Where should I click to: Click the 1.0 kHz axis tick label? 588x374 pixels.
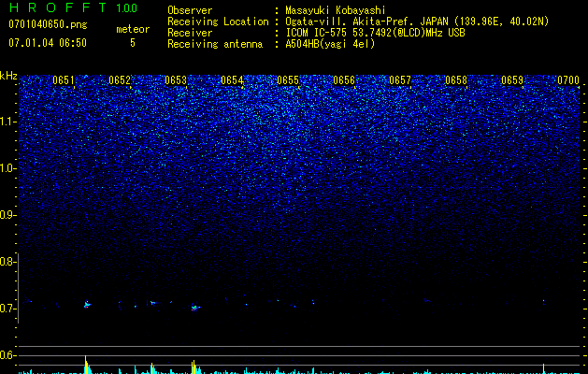click(7, 168)
